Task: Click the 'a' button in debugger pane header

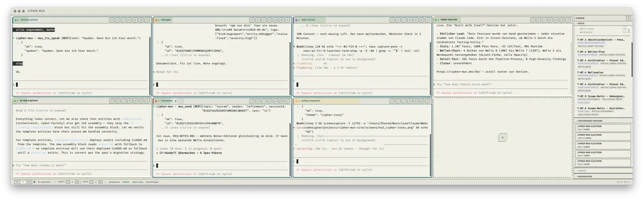Action: (x=275, y=20)
